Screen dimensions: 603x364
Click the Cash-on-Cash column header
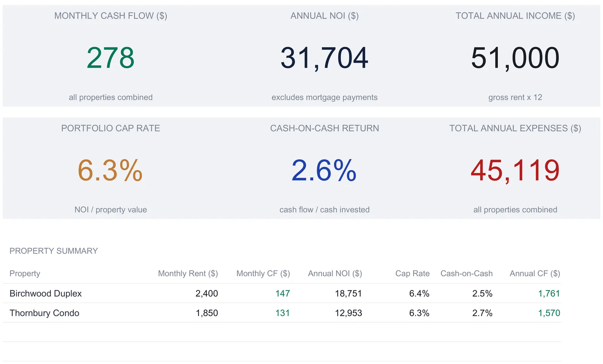click(467, 274)
